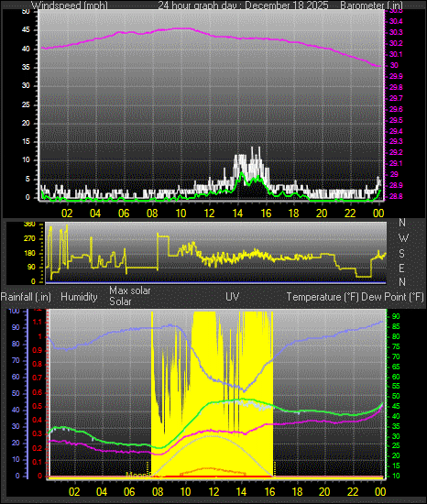
Task: Pick the 28.9 barometer axis value
Action: (396, 185)
